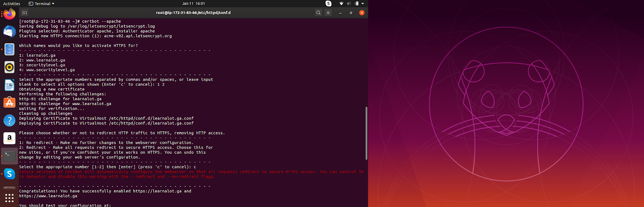
Task: Click '/var/log/letsencrypt/letsencrypt.log' path text
Action: (x=111, y=26)
